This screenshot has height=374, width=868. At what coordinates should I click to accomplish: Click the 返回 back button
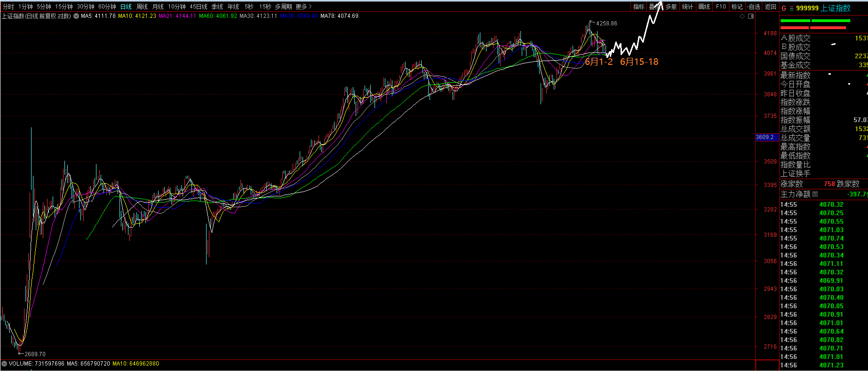click(771, 7)
